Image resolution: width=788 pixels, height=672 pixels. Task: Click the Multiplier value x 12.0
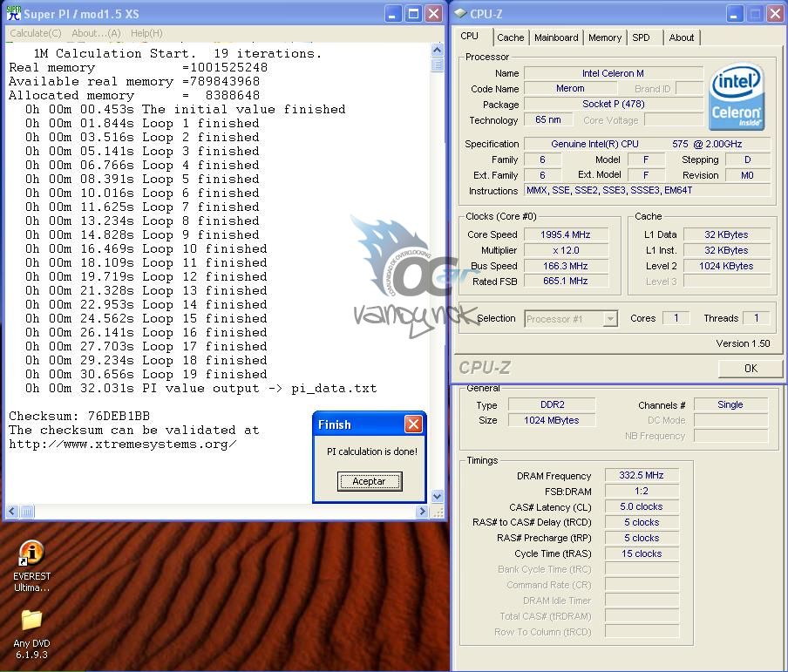566,250
